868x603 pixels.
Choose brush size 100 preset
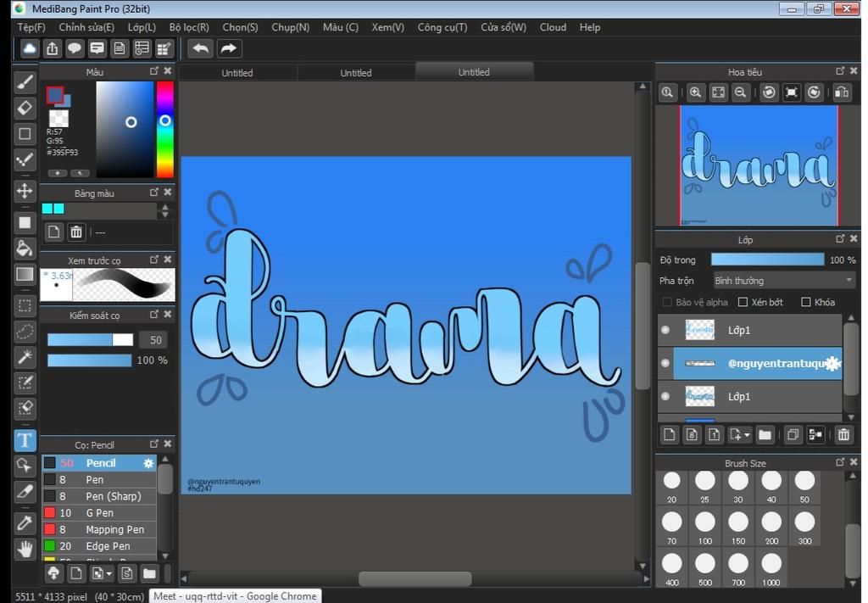704,528
